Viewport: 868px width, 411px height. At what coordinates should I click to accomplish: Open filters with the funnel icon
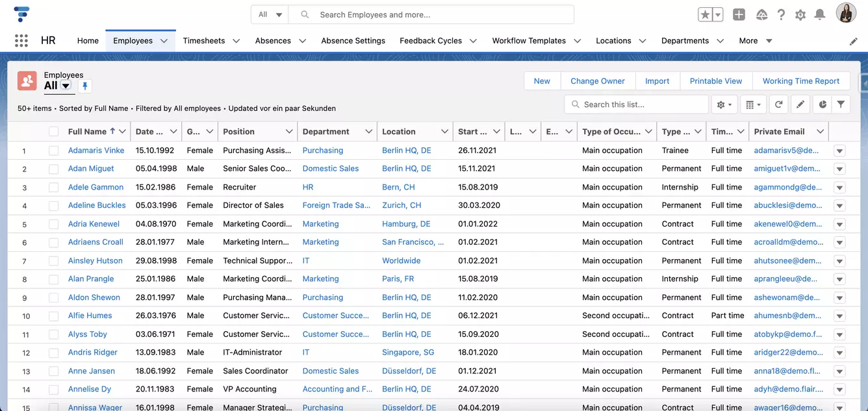(841, 104)
